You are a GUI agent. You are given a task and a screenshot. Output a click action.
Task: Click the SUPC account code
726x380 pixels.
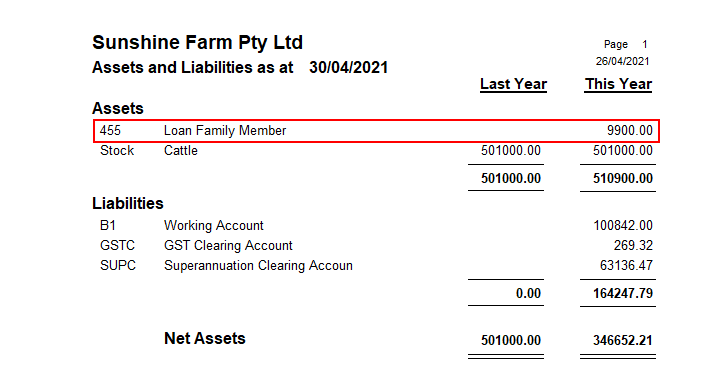point(118,266)
